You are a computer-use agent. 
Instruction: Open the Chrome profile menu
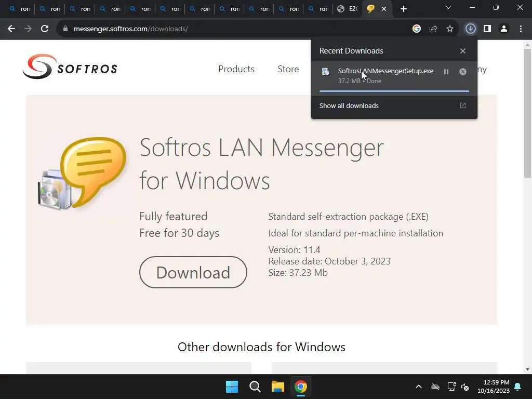[x=504, y=29]
